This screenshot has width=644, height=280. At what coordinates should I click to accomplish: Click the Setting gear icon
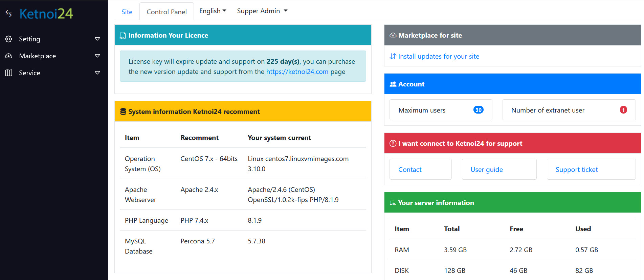pos(9,39)
